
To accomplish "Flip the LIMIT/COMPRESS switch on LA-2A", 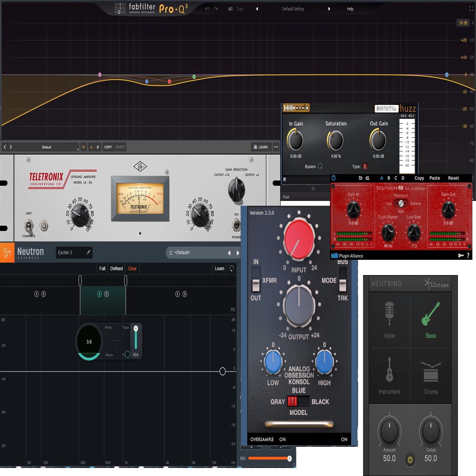I will tap(28, 225).
